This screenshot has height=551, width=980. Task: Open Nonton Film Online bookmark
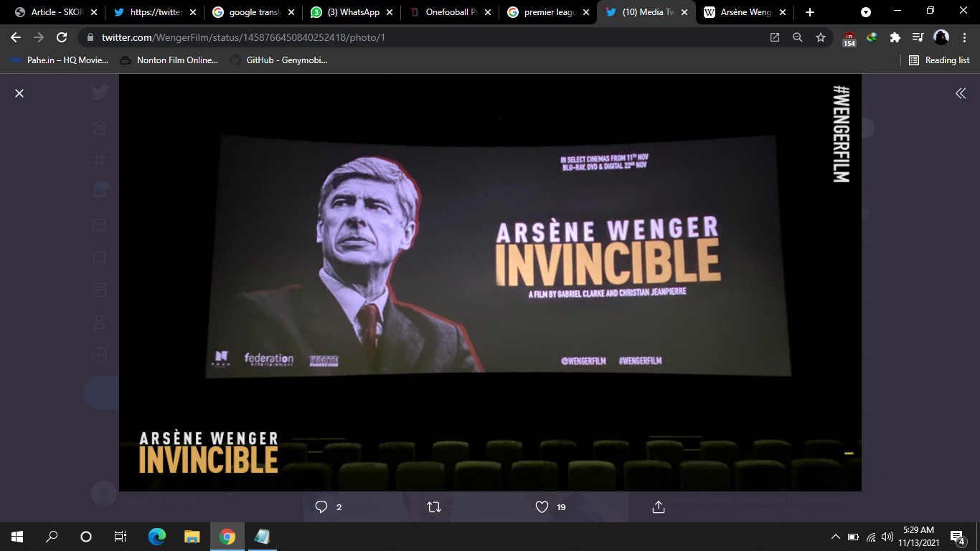point(169,60)
